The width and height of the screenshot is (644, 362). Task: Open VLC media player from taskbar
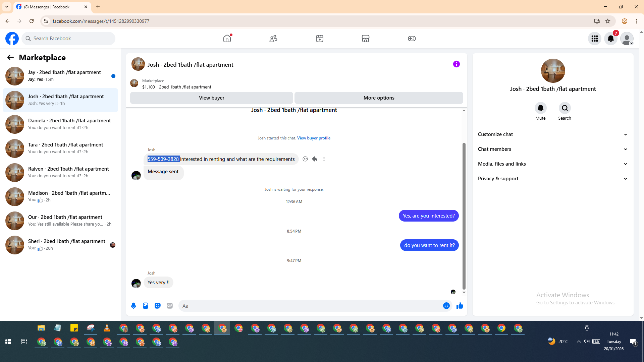[107, 328]
